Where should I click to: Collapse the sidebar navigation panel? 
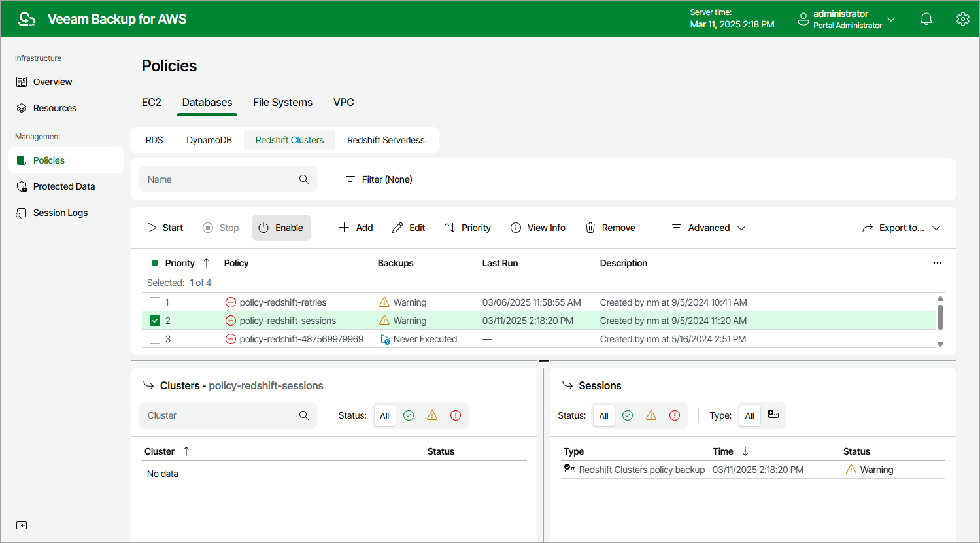pos(22,525)
